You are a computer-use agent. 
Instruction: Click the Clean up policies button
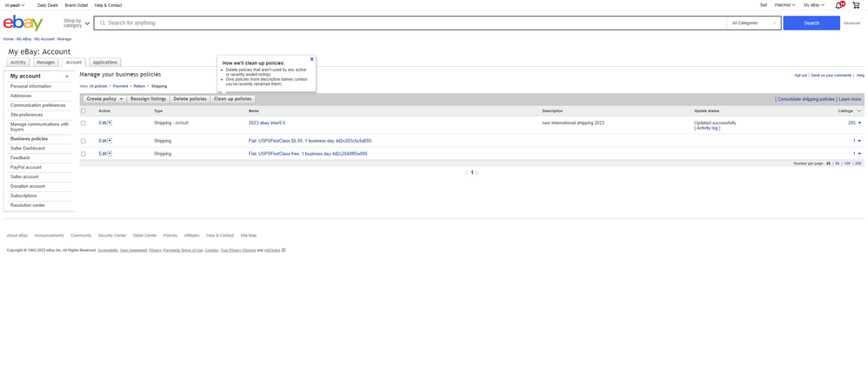click(232, 98)
